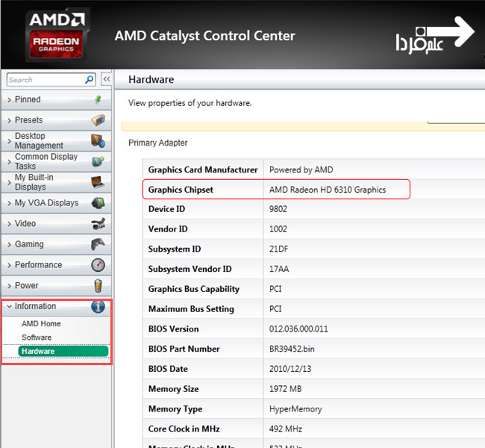Expand the My VGA Displays section
Image resolution: width=485 pixels, height=448 pixels.
pyautogui.click(x=9, y=203)
